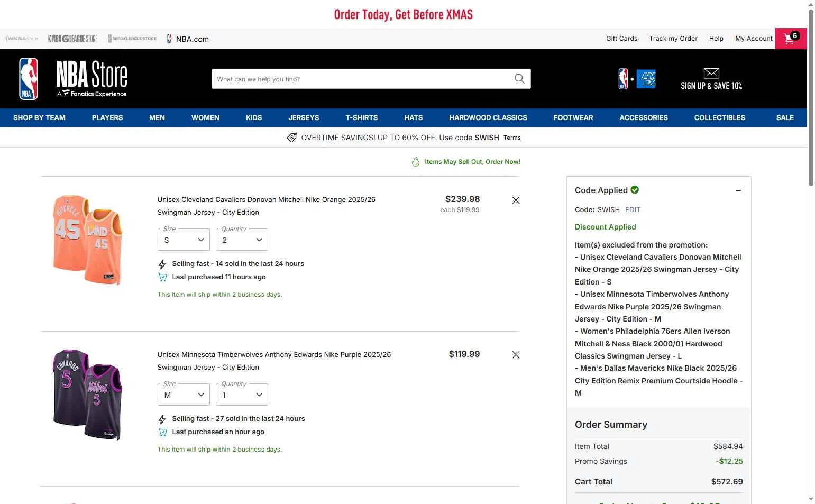Click Track my Order link

673,39
